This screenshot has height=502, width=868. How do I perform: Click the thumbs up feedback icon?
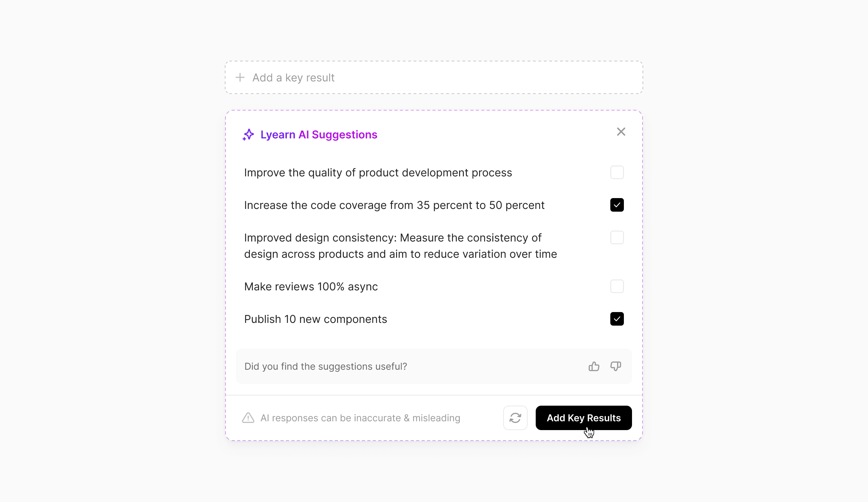point(593,366)
